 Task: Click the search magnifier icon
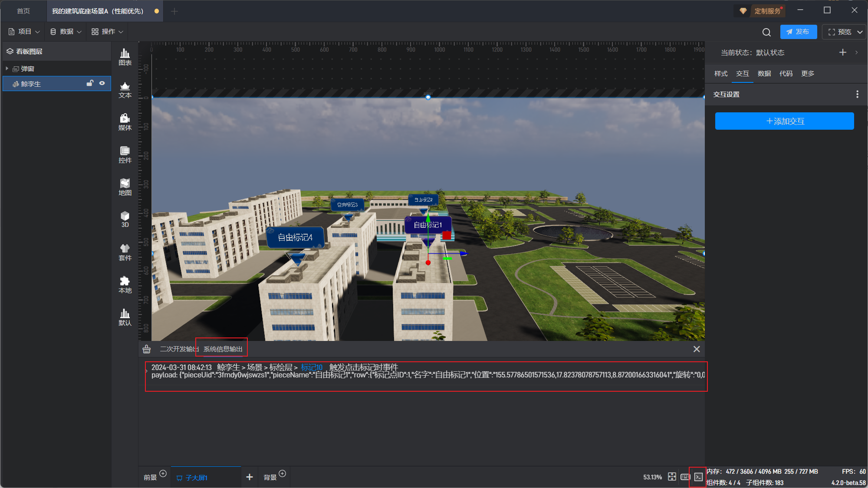click(x=766, y=32)
